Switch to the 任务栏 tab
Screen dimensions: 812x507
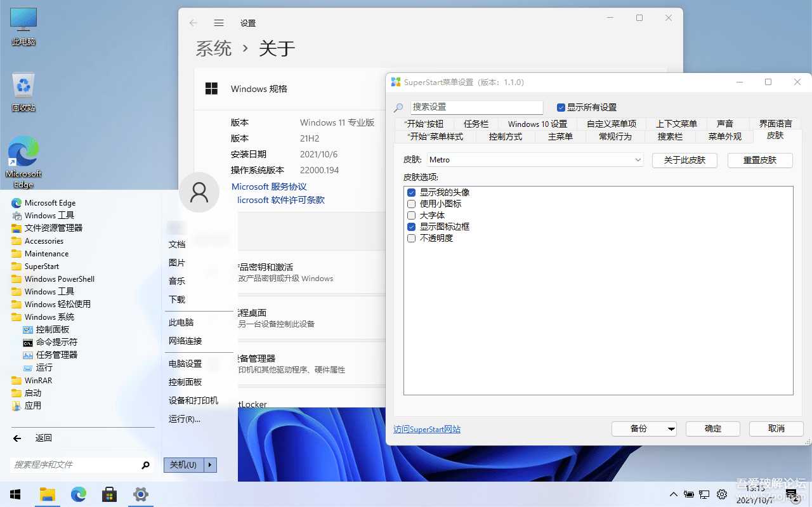(476, 124)
